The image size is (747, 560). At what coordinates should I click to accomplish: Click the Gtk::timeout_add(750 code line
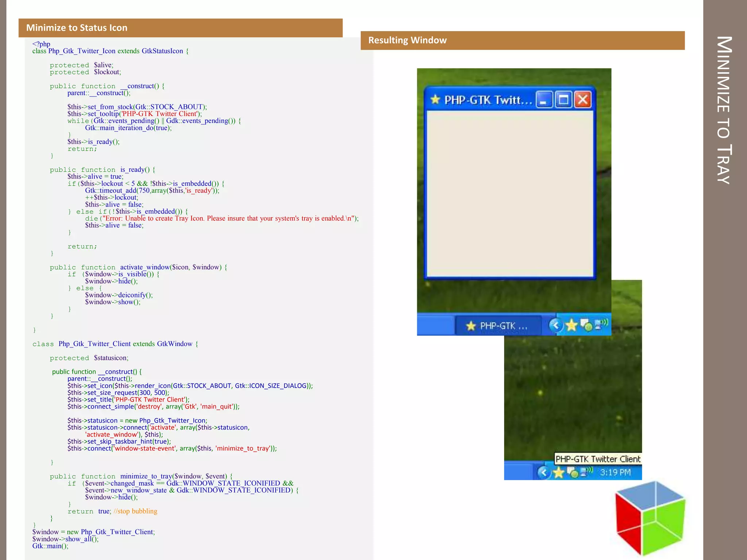pyautogui.click(x=152, y=191)
